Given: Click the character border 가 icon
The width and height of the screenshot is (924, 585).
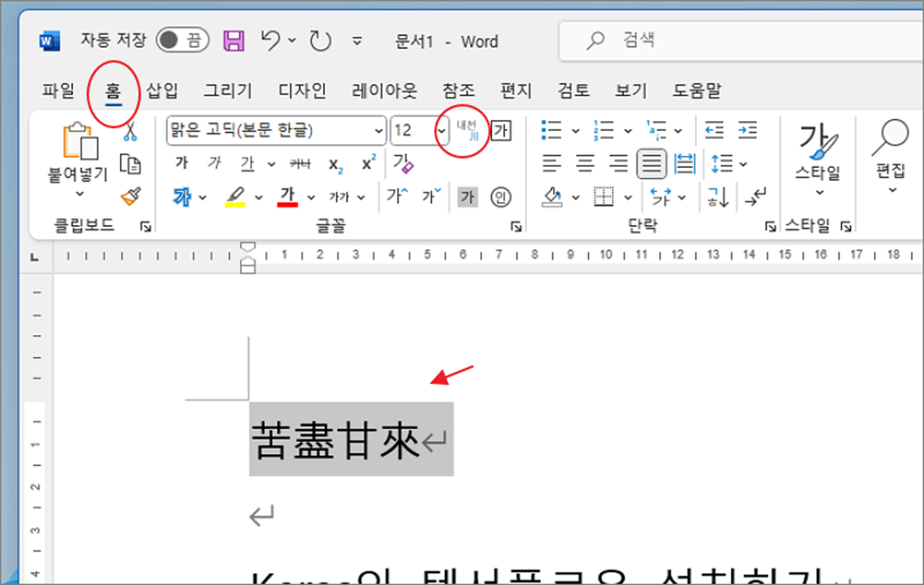Looking at the screenshot, I should (501, 131).
